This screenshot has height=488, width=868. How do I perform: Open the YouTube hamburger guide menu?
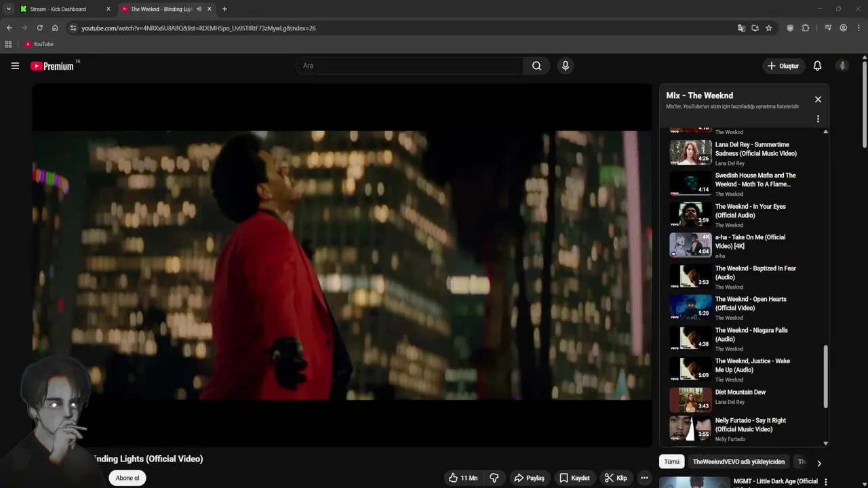pos(15,66)
